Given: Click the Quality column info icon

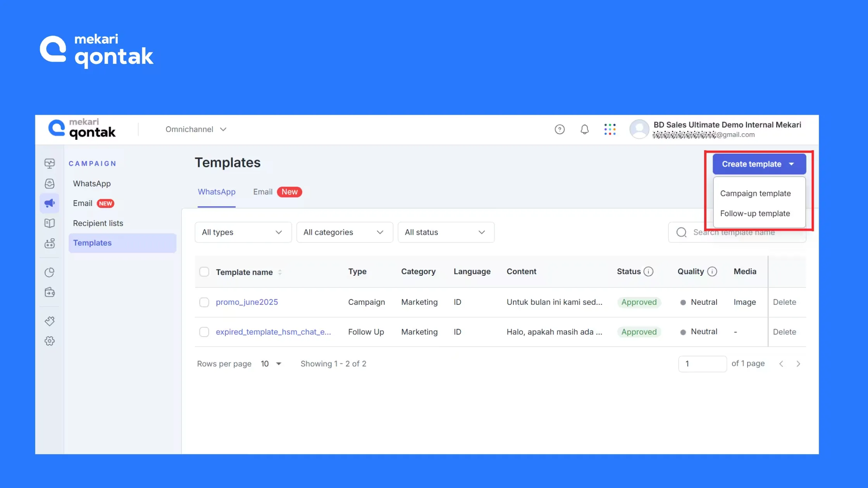Looking at the screenshot, I should tap(712, 271).
